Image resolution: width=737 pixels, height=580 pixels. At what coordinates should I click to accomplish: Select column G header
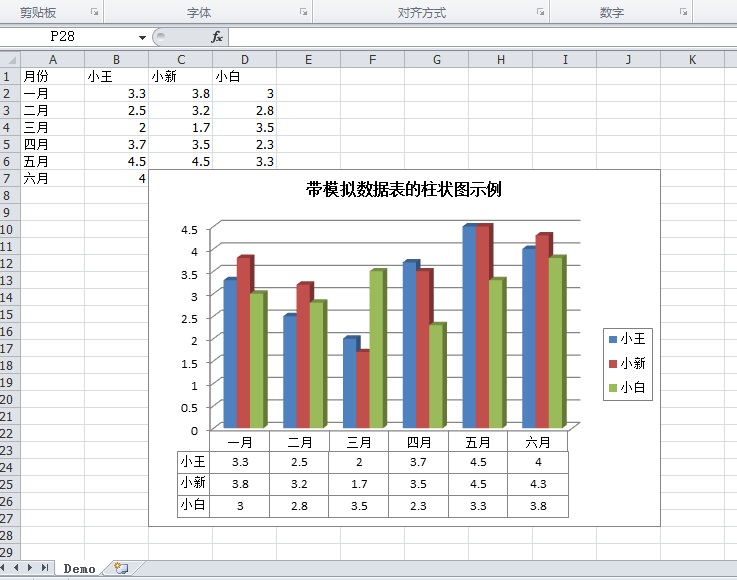click(437, 60)
